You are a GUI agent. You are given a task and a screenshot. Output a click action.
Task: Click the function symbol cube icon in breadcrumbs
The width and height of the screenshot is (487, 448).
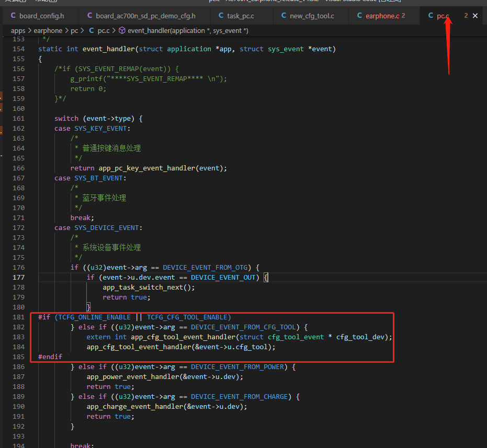[x=122, y=30]
